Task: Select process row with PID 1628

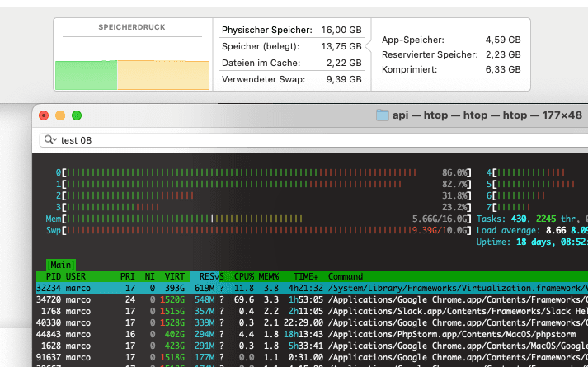Action: pos(312,346)
